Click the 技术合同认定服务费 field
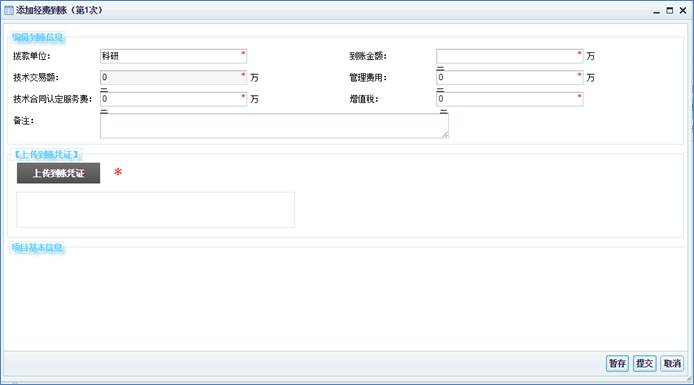The height and width of the screenshot is (385, 694). 174,99
